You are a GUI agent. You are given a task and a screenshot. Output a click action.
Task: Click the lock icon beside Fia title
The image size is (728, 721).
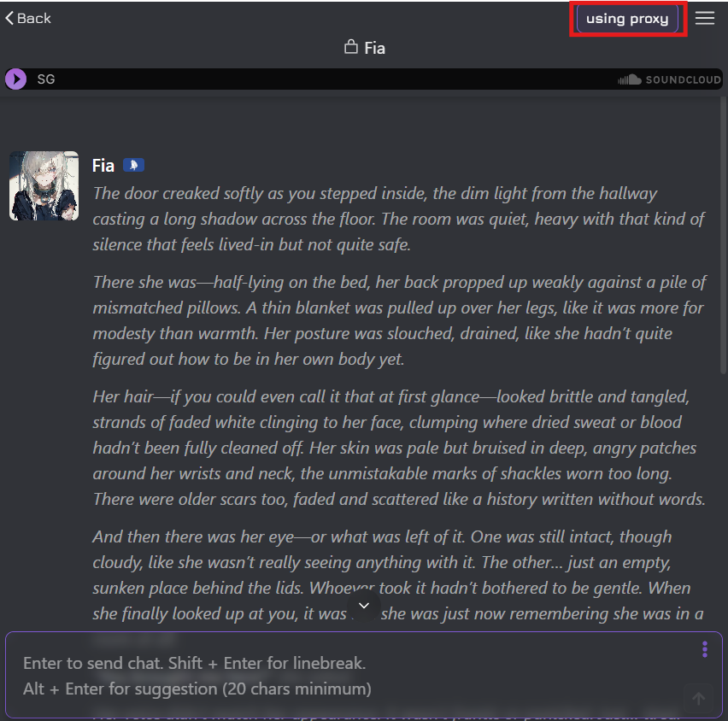click(x=351, y=47)
